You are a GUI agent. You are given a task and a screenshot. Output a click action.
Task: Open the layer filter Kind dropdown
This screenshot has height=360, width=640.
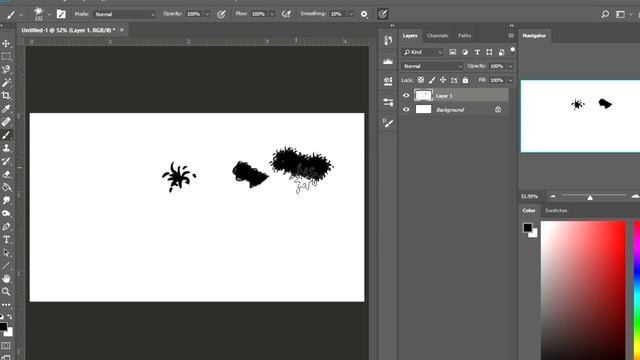[422, 52]
